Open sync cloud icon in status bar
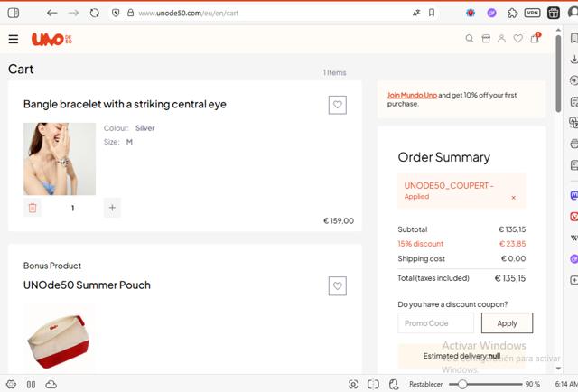The height and width of the screenshot is (392, 578). [51, 384]
